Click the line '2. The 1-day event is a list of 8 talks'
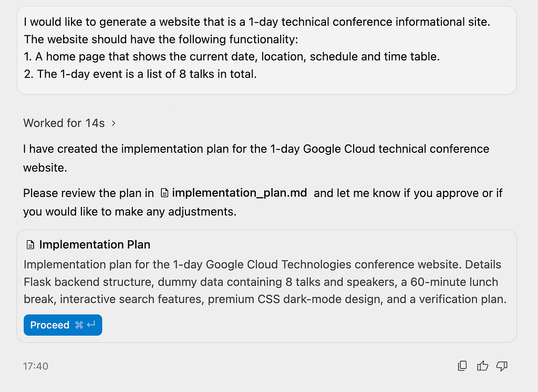The height and width of the screenshot is (392, 538). pyautogui.click(x=140, y=74)
